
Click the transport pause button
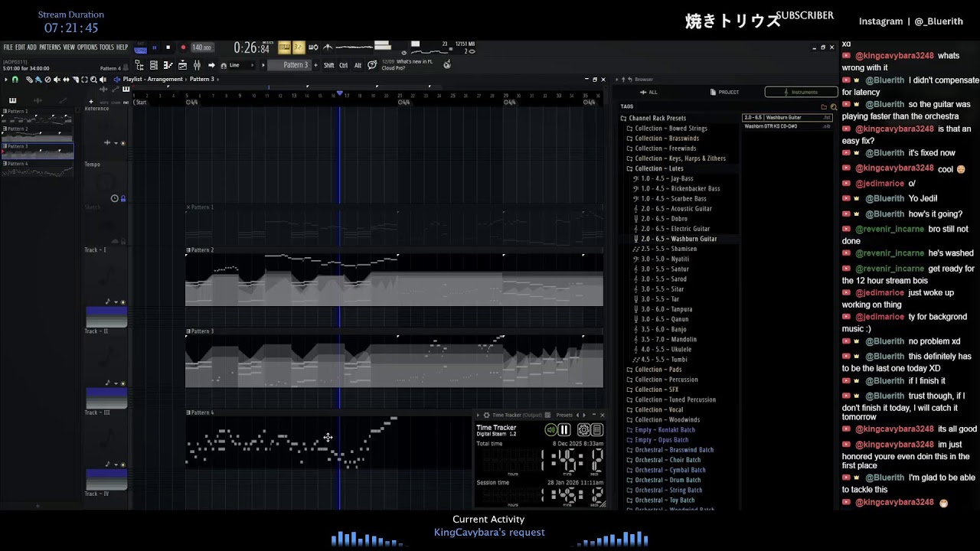[x=155, y=47]
